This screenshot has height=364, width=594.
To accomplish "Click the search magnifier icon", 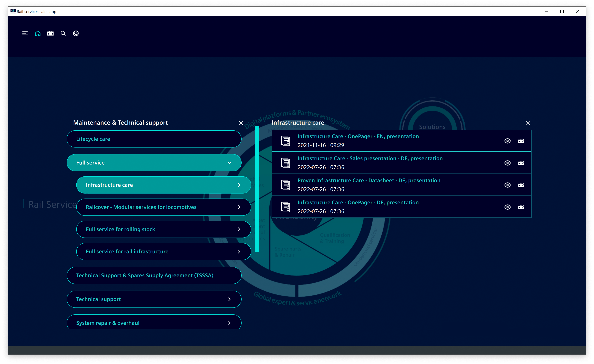I will (63, 33).
